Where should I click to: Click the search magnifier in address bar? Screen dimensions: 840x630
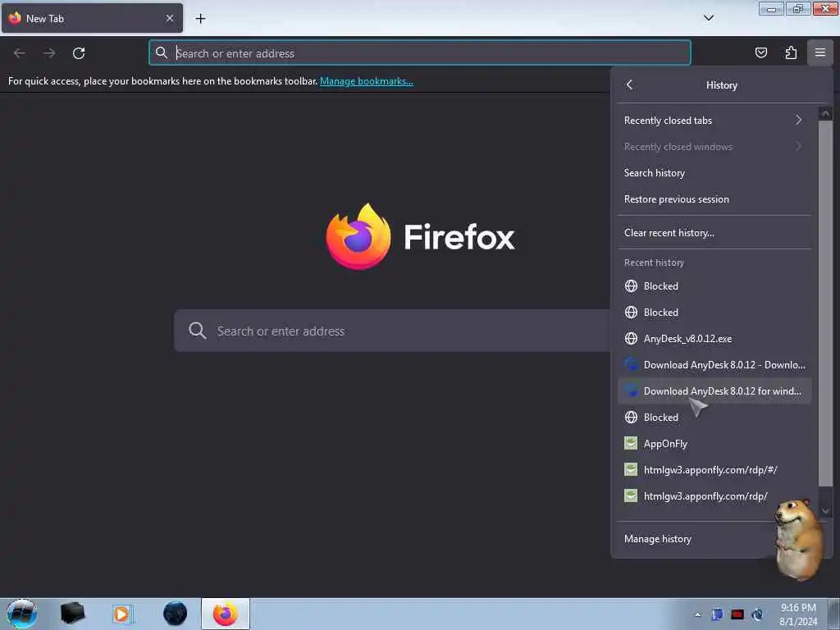[x=162, y=52]
